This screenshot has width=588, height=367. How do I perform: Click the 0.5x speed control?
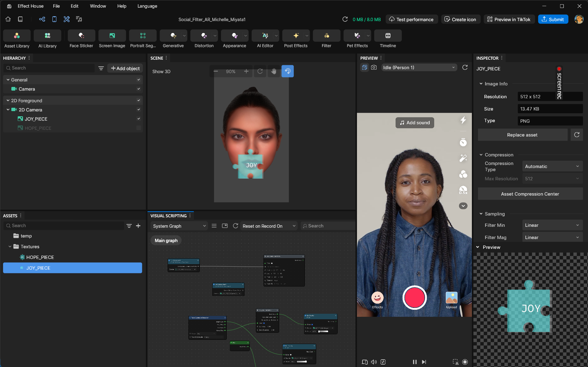(x=463, y=190)
